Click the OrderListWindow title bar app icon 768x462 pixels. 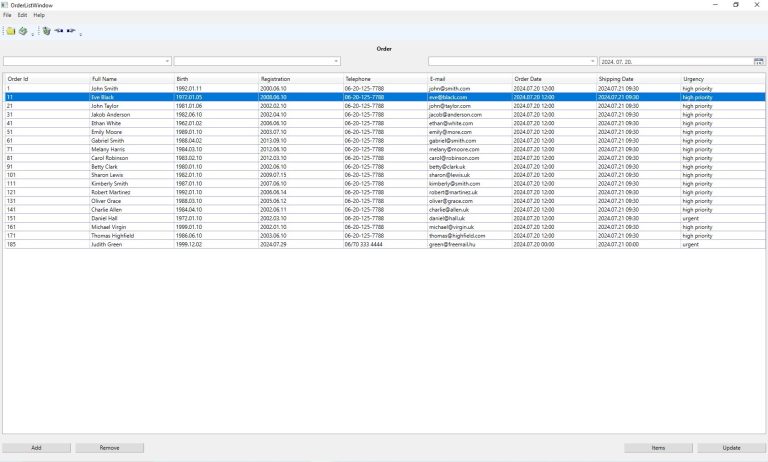(5, 5)
